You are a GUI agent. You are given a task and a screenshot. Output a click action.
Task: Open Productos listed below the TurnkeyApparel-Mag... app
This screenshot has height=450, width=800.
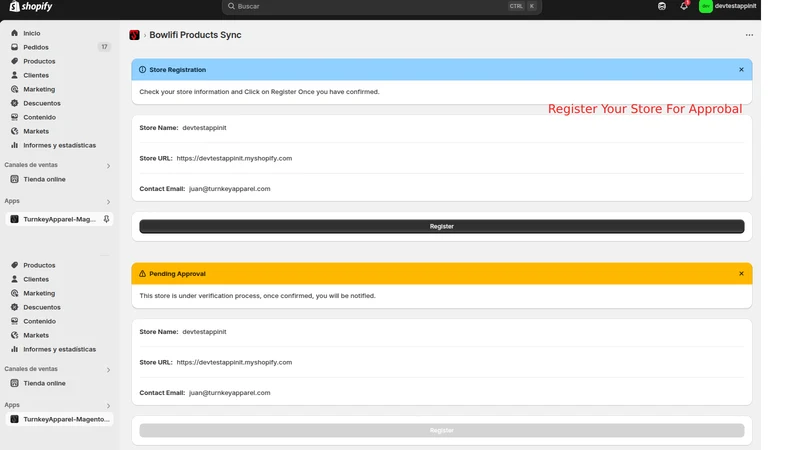coord(39,265)
